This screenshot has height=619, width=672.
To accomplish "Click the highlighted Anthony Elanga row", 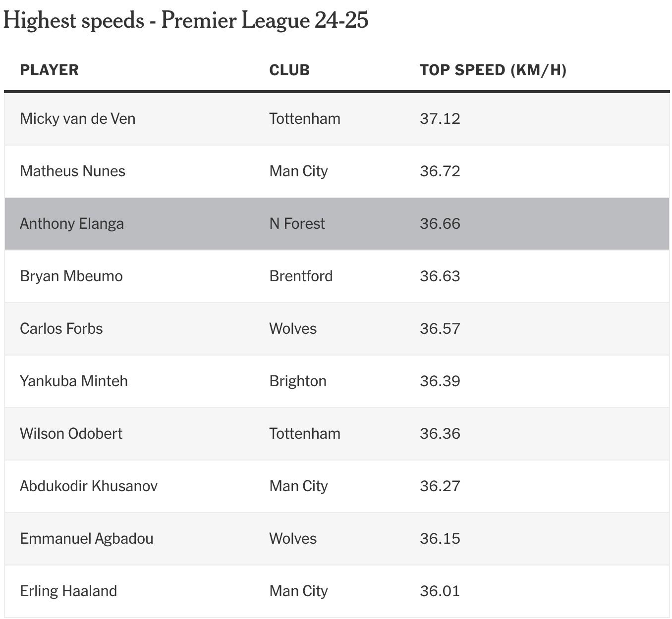I will coord(337,224).
